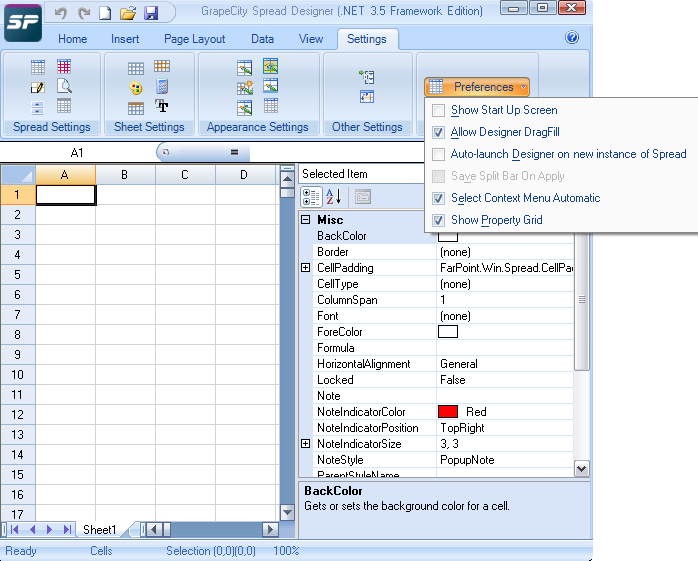The width and height of the screenshot is (698, 561).
Task: Create a new file with blank page icon
Action: (105, 13)
